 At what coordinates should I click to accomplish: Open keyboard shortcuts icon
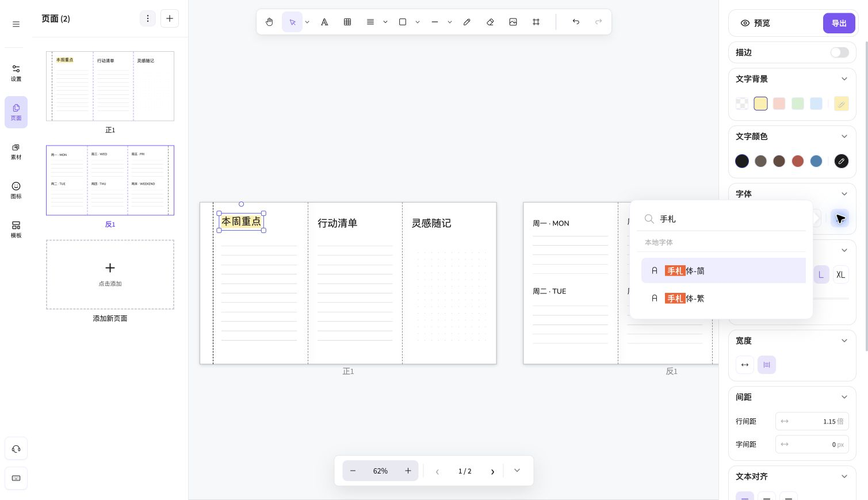coord(16,478)
